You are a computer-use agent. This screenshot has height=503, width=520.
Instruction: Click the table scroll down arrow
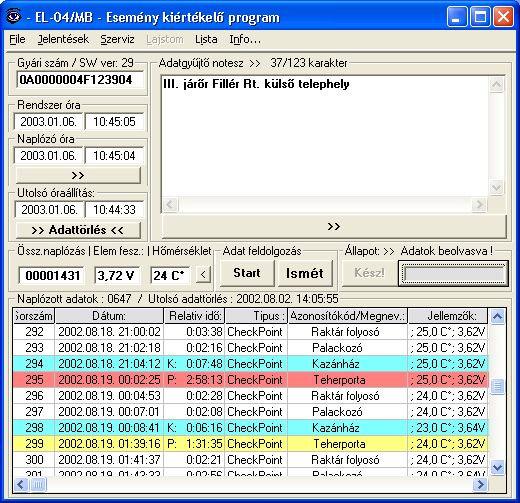pyautogui.click(x=497, y=467)
